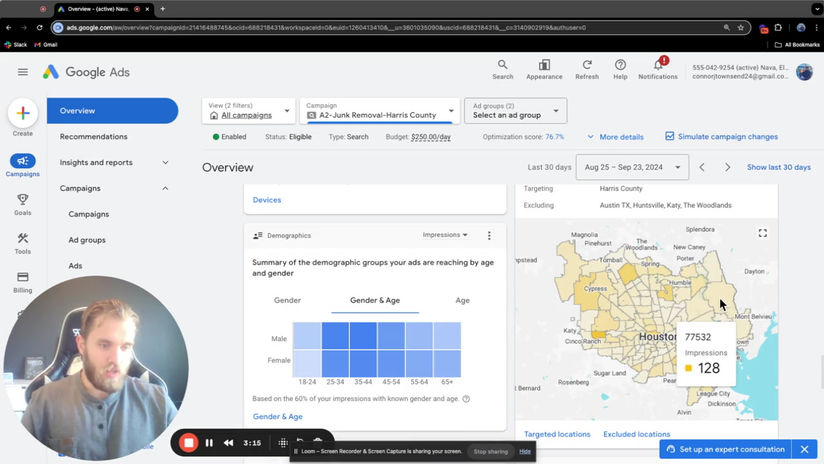Rewind the Loom recording
Viewport: 824px width, 464px height.
[229, 442]
